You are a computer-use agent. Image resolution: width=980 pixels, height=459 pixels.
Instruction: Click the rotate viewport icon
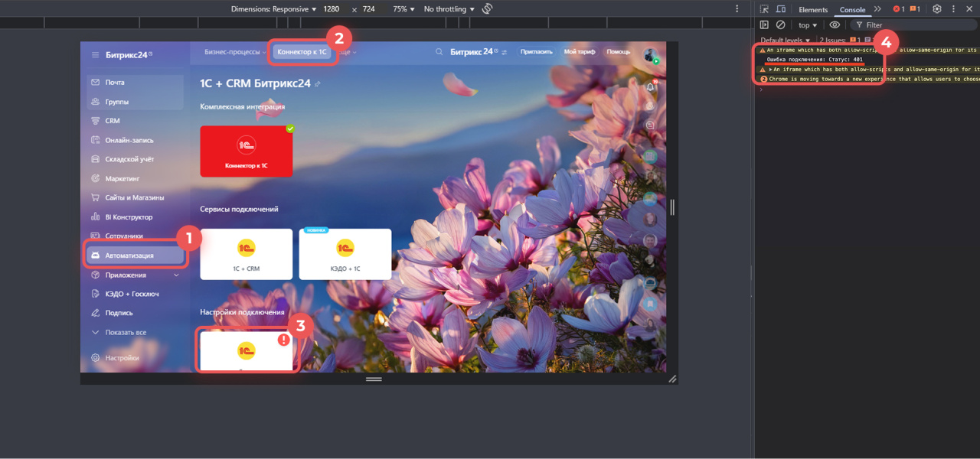click(488, 9)
